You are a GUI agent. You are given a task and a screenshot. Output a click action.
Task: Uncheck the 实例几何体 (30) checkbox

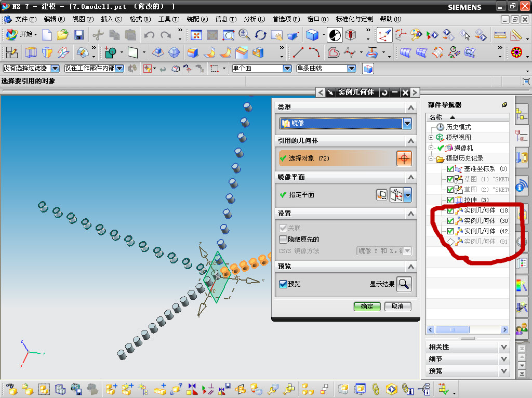[x=450, y=221]
